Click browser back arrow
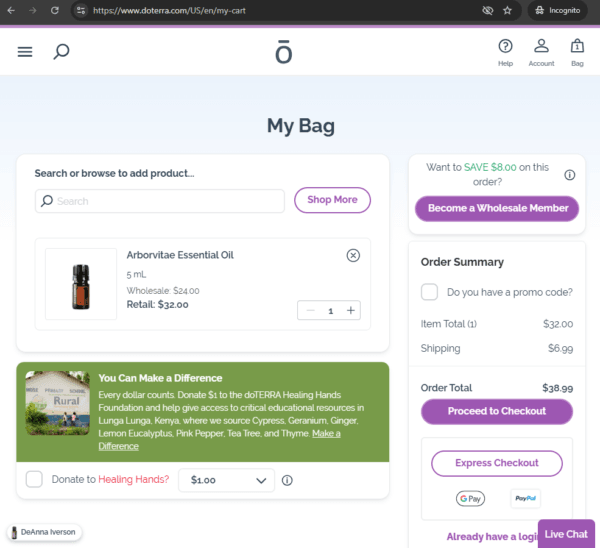Image resolution: width=600 pixels, height=548 pixels. coord(11,10)
